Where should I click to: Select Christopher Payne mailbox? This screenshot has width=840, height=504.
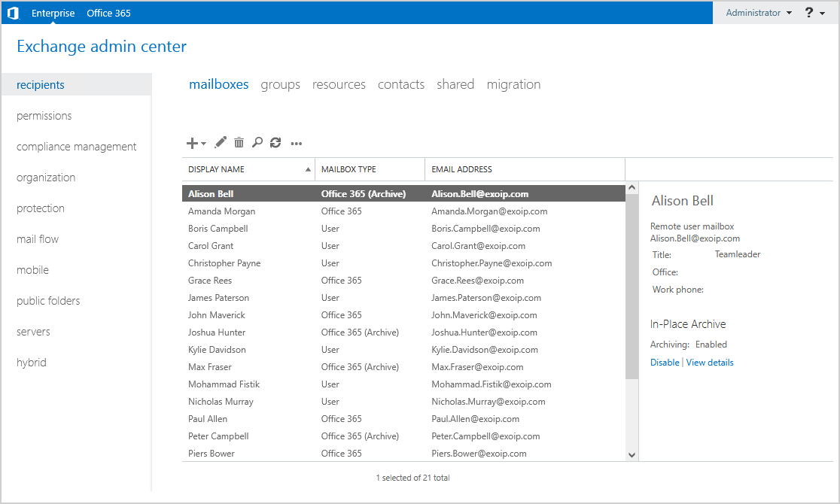404,263
